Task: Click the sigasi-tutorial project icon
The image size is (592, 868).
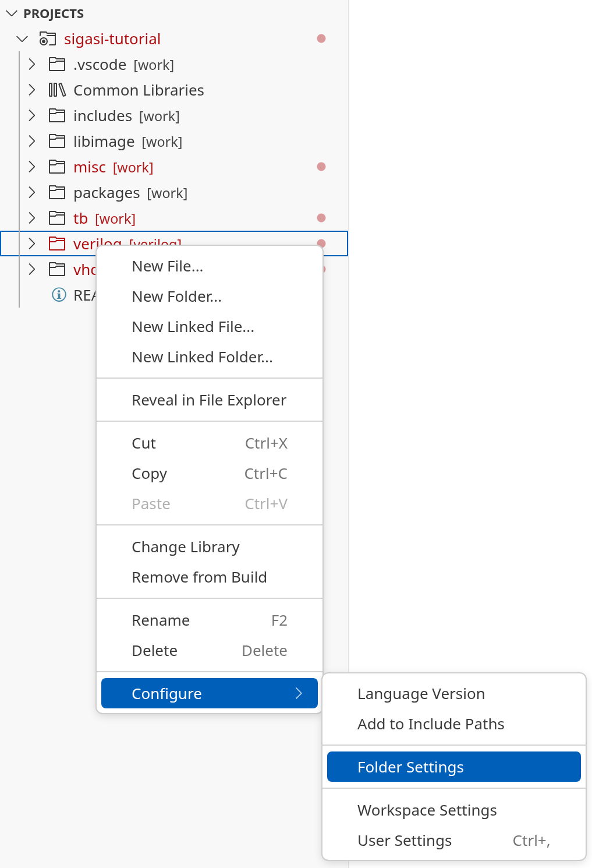Action: [x=47, y=39]
